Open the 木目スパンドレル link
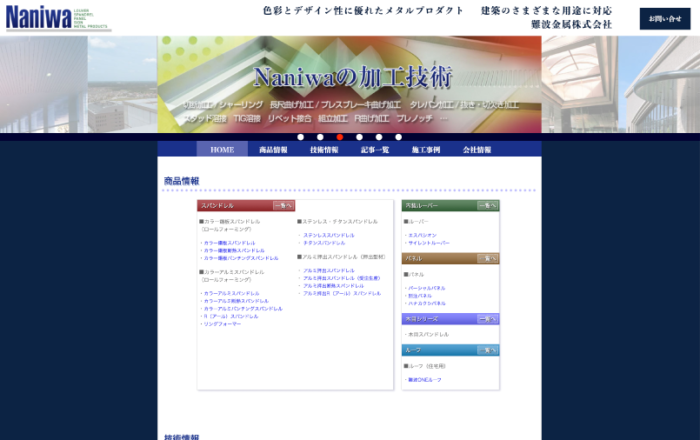The height and width of the screenshot is (440, 700). pyautogui.click(x=428, y=334)
